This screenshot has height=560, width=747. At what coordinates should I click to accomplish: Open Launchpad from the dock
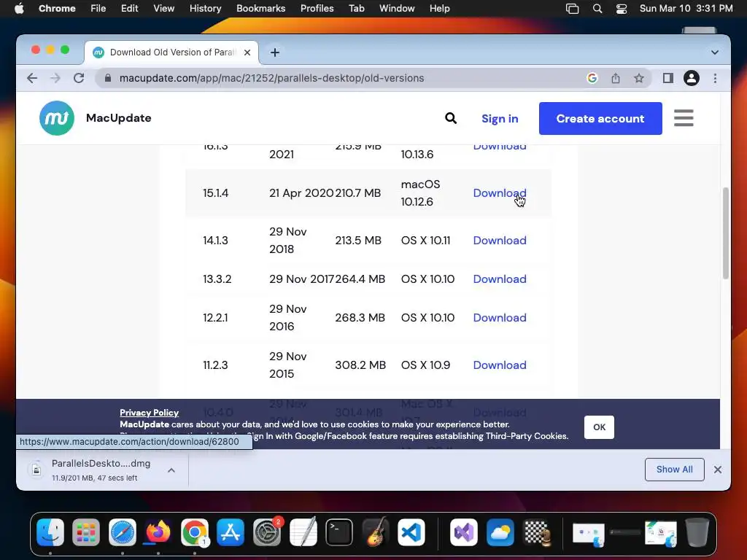click(x=86, y=532)
